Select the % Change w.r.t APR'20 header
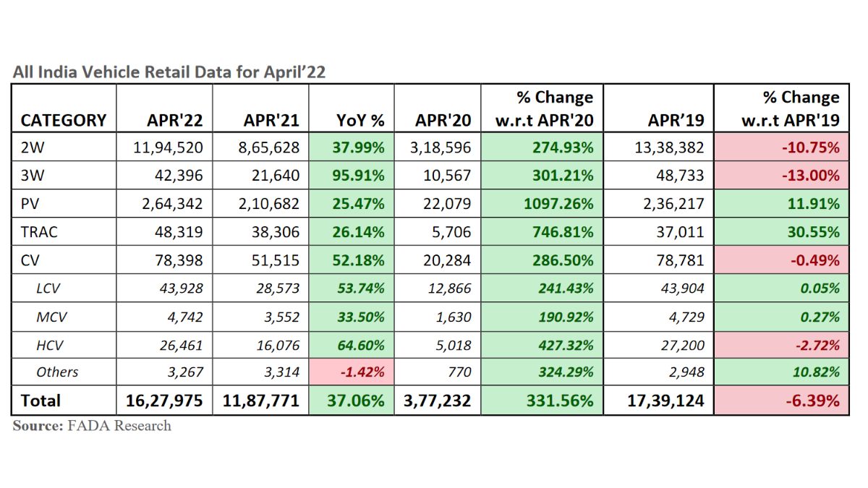Viewport: 868px width, 488px height. click(x=544, y=108)
